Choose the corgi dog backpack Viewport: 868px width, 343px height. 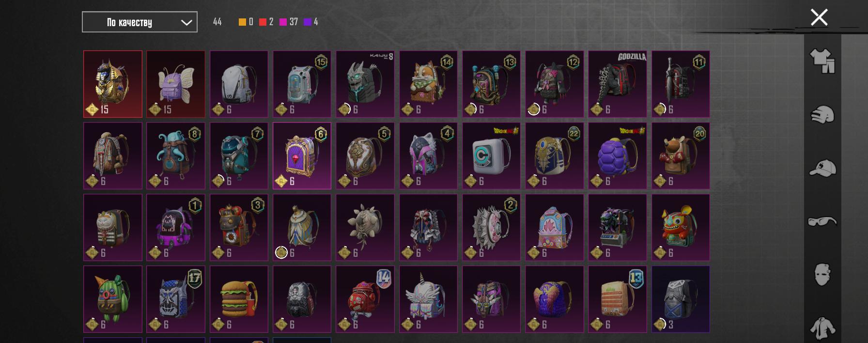pos(428,84)
